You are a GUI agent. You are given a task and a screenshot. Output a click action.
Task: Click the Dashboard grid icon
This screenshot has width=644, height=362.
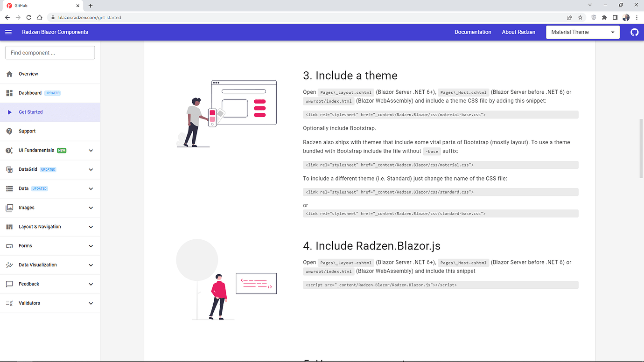(x=10, y=93)
